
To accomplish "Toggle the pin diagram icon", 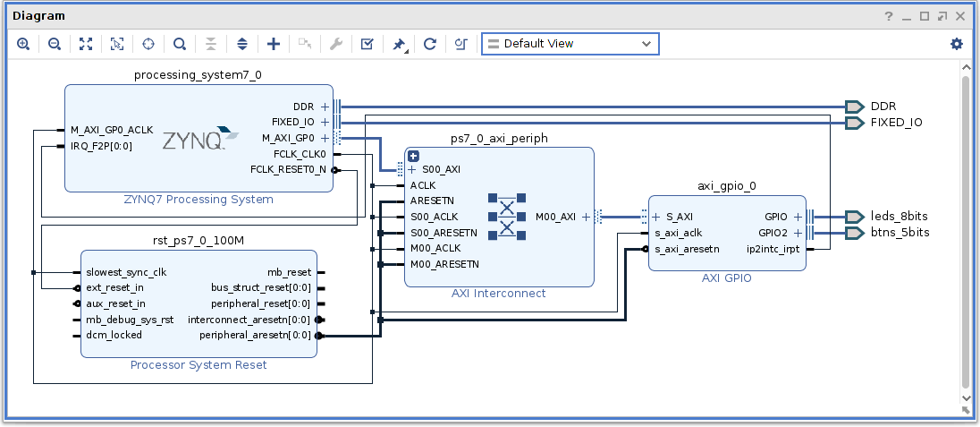I will pos(399,44).
